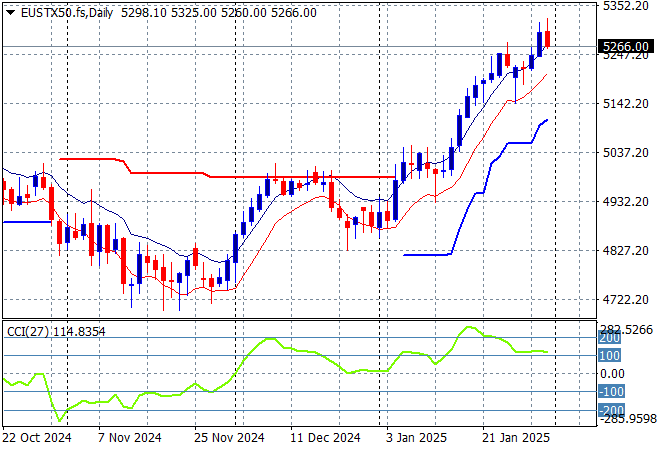Select the CCI -100 level label
The height and width of the screenshot is (450, 660).
click(x=609, y=392)
